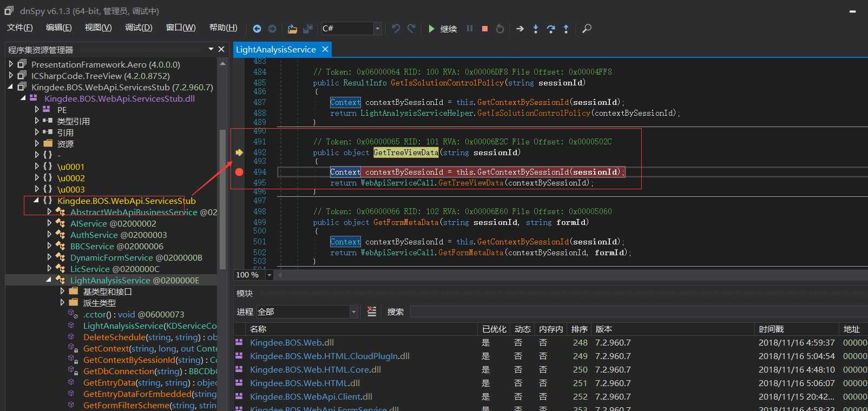The height and width of the screenshot is (411, 868).
Task: Step over the current statement
Action: pyautogui.click(x=551, y=29)
